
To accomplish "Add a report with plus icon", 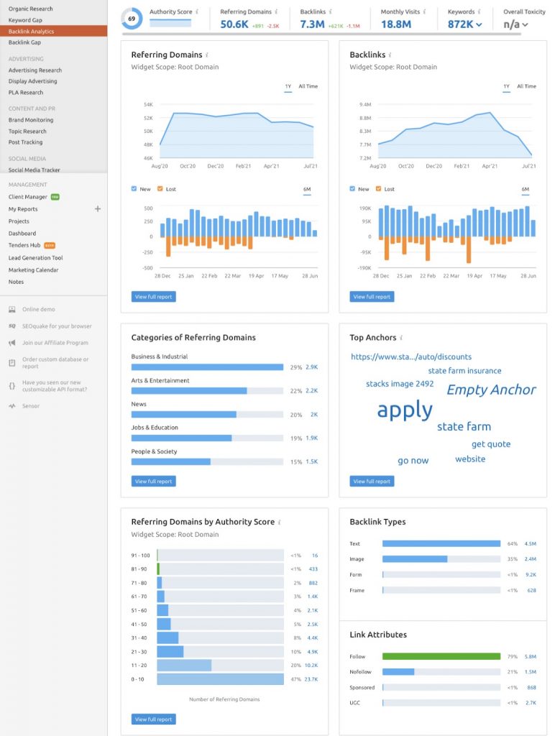I will [x=98, y=209].
